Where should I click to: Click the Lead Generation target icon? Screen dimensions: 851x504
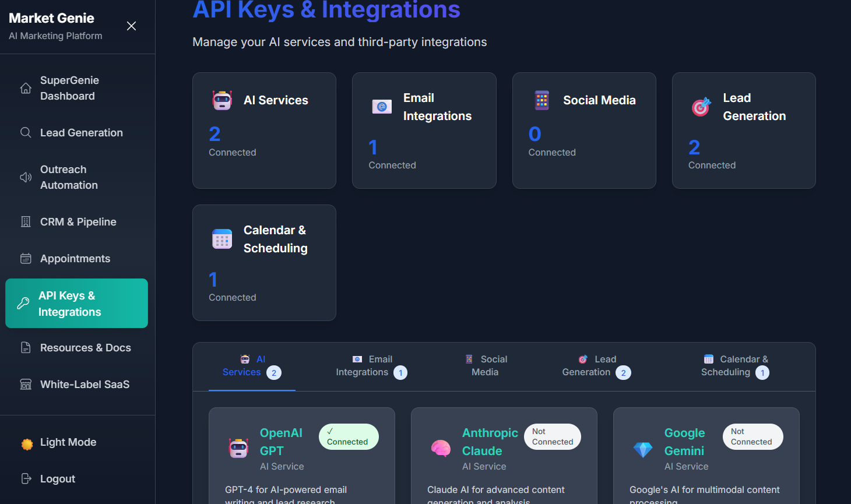click(x=701, y=107)
